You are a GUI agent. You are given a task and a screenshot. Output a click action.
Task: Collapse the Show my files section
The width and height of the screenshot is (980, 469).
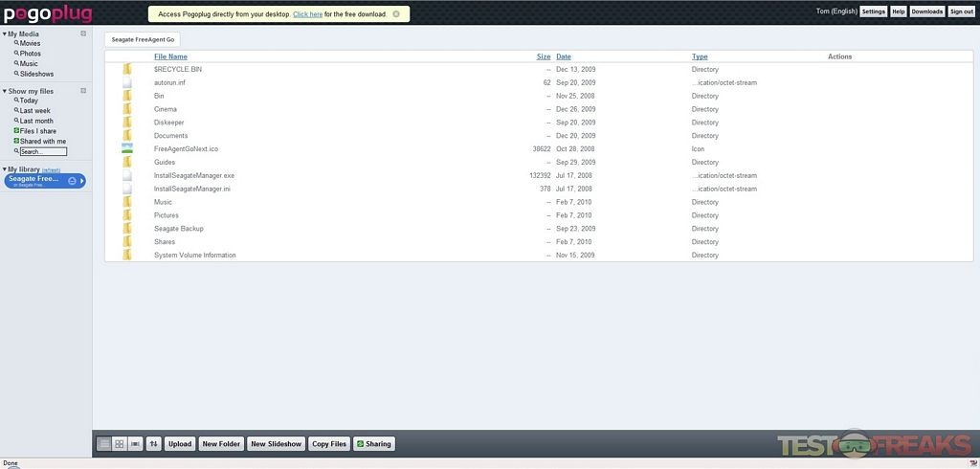click(5, 92)
